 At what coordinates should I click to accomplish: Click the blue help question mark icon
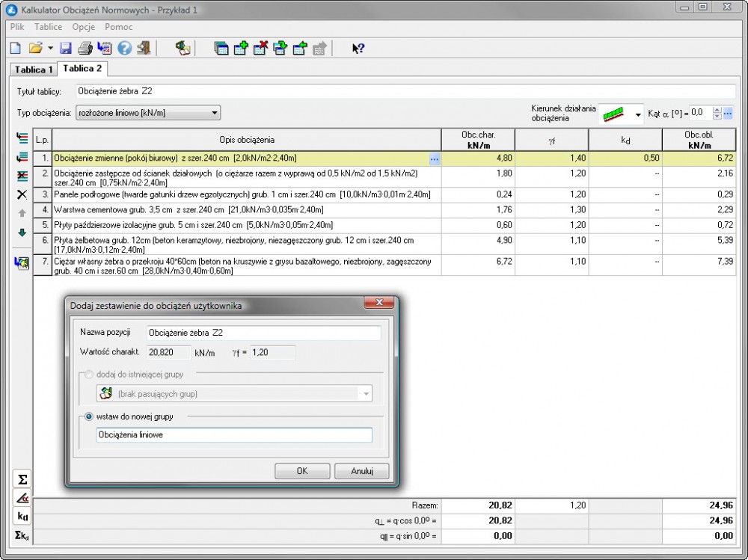tap(124, 48)
